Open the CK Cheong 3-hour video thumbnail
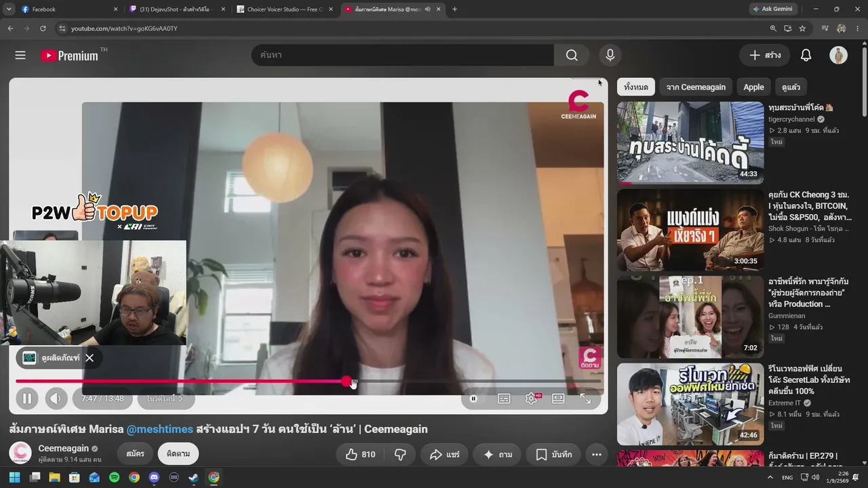868x488 pixels. click(690, 230)
